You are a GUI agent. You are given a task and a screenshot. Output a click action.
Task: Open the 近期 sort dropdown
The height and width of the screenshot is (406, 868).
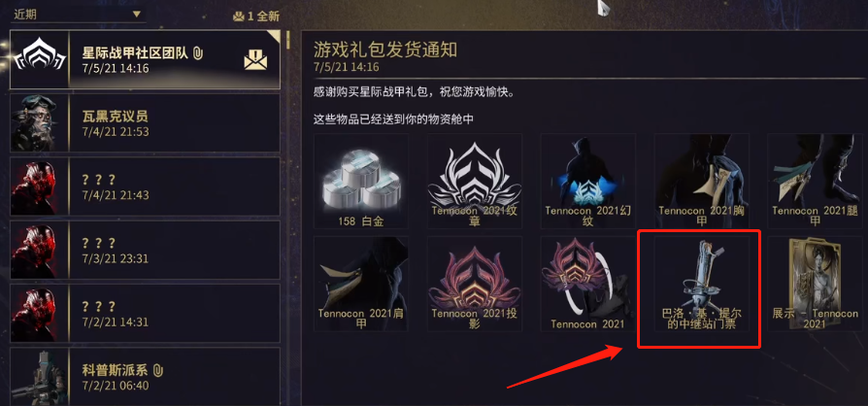coord(78,15)
